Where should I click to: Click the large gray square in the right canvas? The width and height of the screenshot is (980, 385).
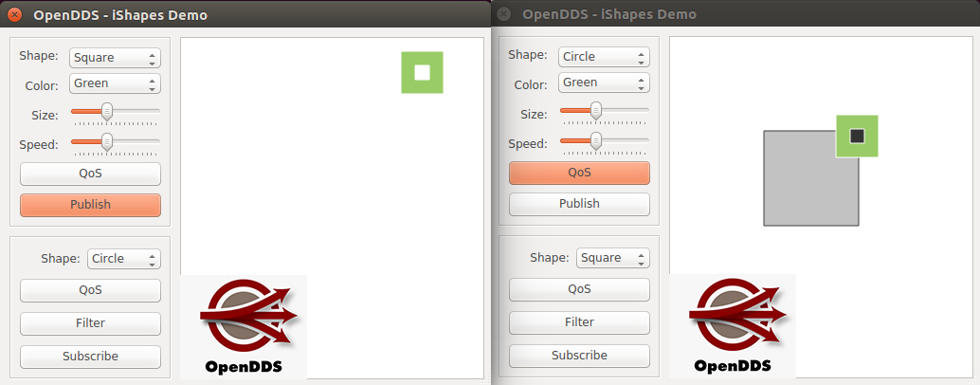pyautogui.click(x=801, y=186)
